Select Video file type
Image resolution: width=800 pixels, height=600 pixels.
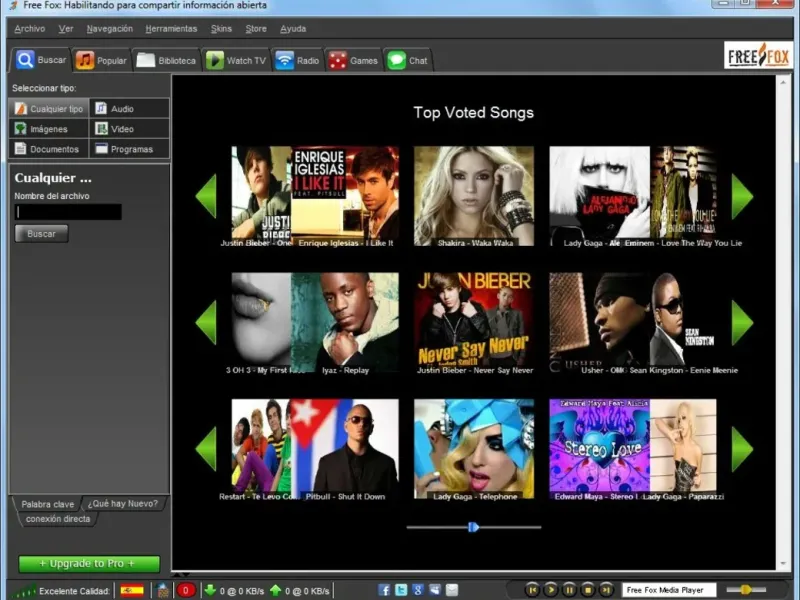(x=130, y=129)
